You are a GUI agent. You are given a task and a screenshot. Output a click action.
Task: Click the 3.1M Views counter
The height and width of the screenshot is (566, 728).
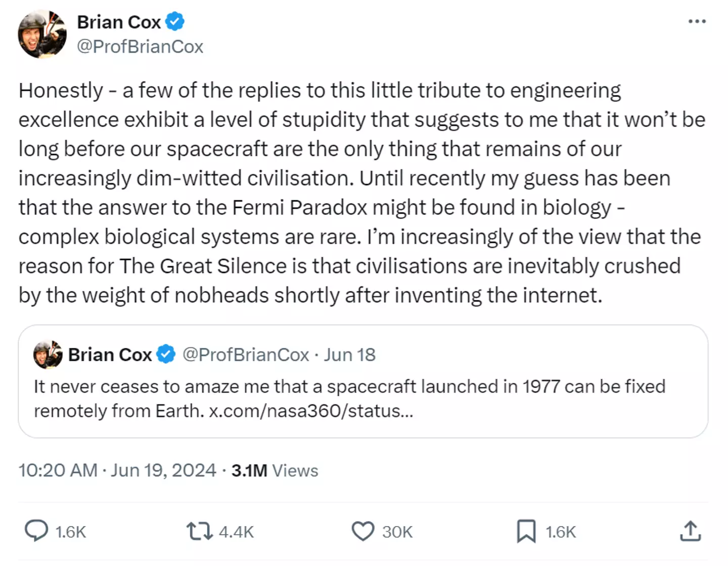[x=275, y=470]
